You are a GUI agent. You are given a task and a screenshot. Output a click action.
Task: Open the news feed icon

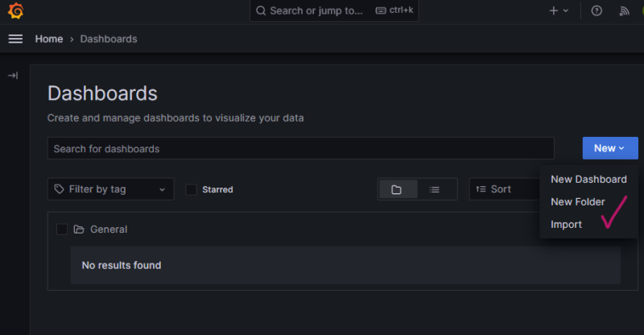tap(624, 11)
